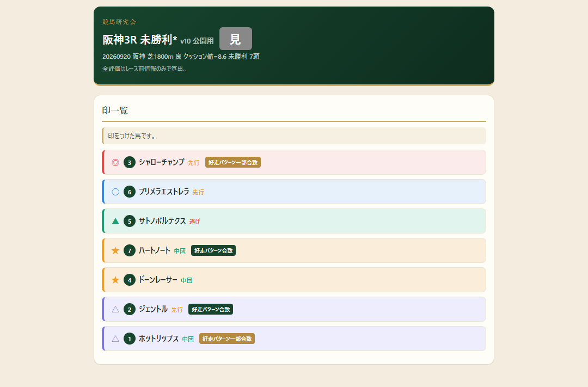Click 中団 label next to ハートノート

tap(180, 251)
